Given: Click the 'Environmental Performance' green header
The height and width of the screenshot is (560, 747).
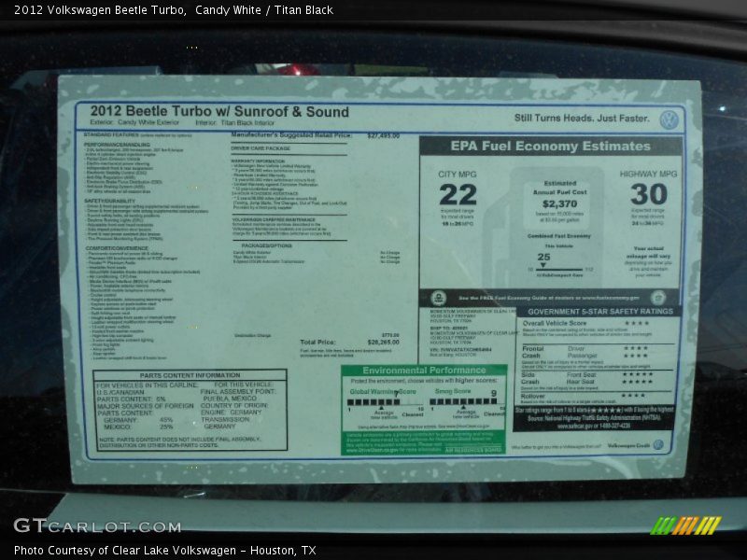Looking at the screenshot, I should point(424,371).
